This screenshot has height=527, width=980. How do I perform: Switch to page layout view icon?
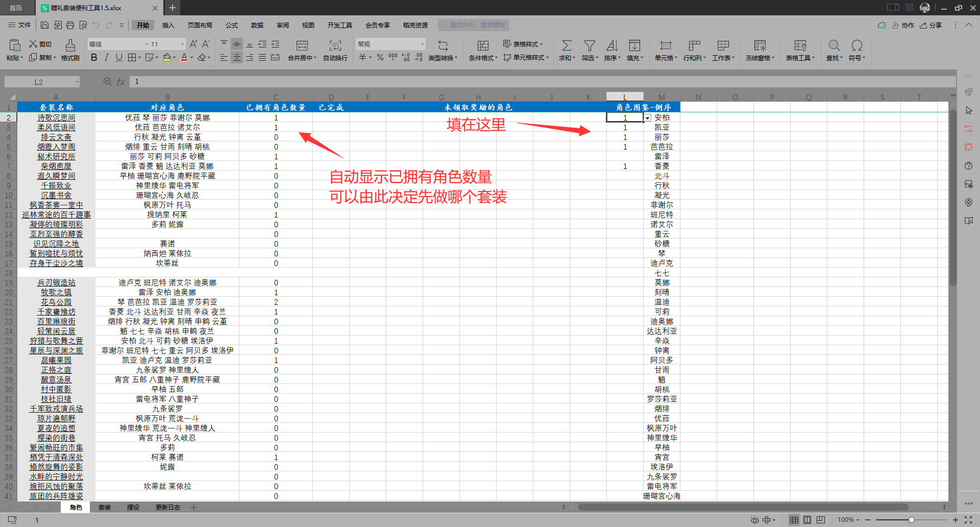pyautogui.click(x=807, y=520)
